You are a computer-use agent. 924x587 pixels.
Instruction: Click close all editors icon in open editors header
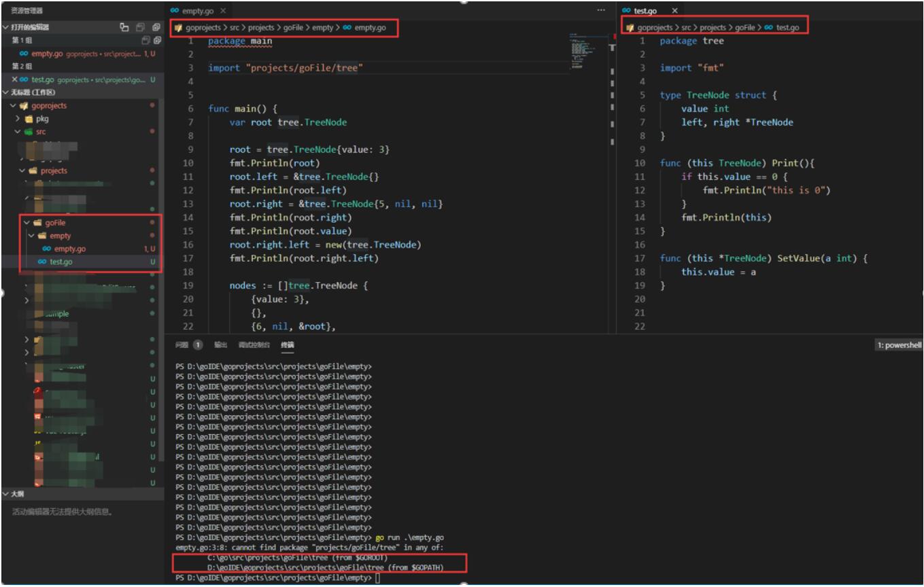pyautogui.click(x=156, y=27)
